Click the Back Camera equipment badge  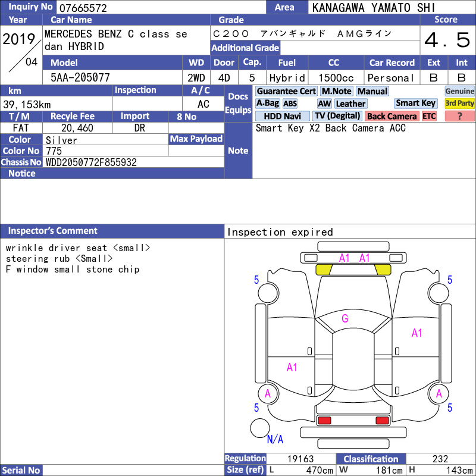pos(392,116)
